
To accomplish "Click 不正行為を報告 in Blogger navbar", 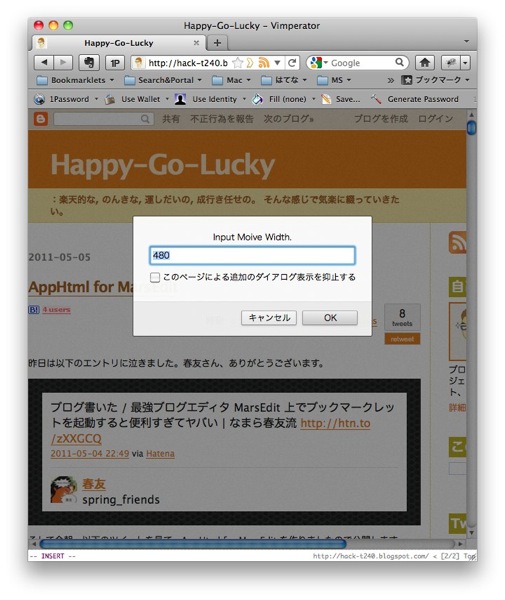I will [222, 119].
